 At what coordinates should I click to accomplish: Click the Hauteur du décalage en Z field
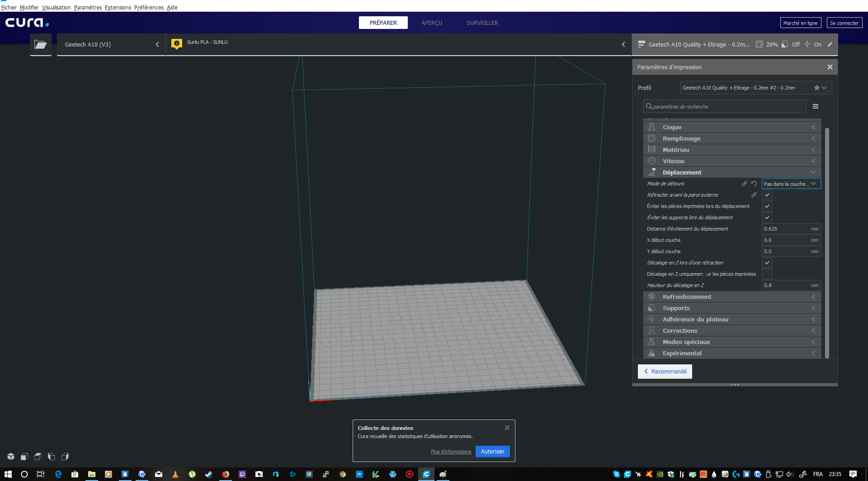791,285
